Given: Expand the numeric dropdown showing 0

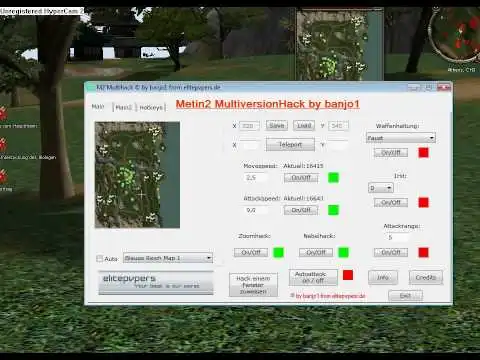Looking at the screenshot, I should click(x=380, y=188).
